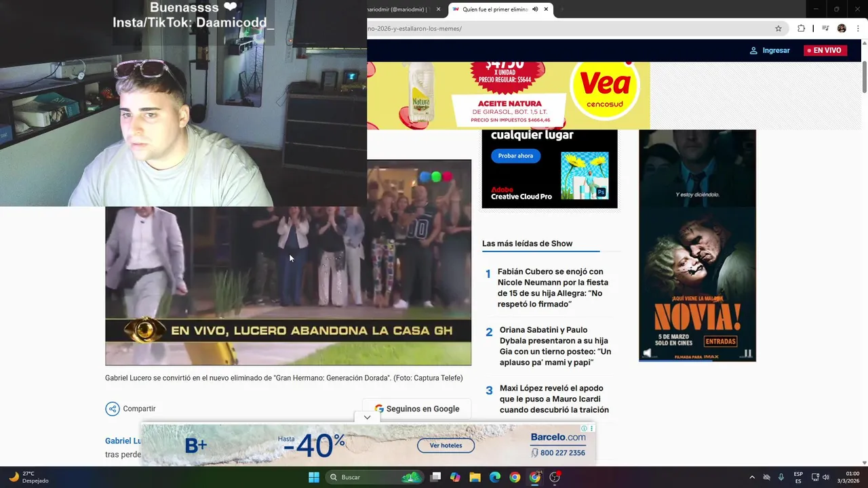868x488 pixels.
Task: Open Maxi López apodo article
Action: coord(554,399)
